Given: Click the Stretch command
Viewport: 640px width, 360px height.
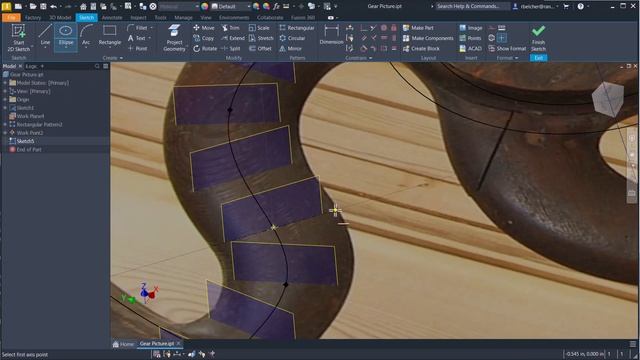Looking at the screenshot, I should pos(261,38).
